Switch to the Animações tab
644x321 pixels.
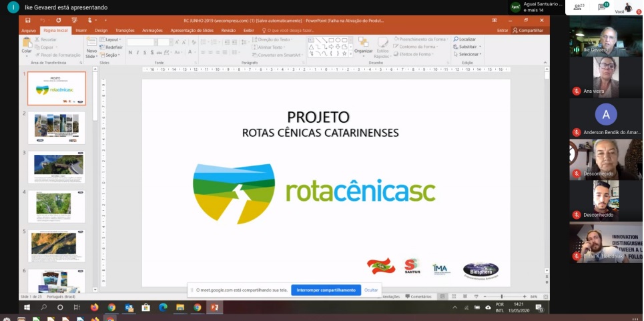(x=152, y=31)
